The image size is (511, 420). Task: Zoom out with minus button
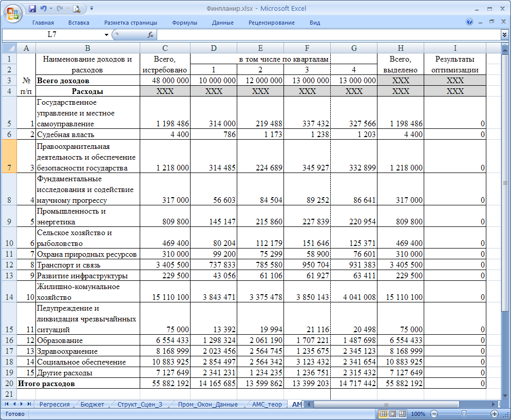(x=434, y=414)
